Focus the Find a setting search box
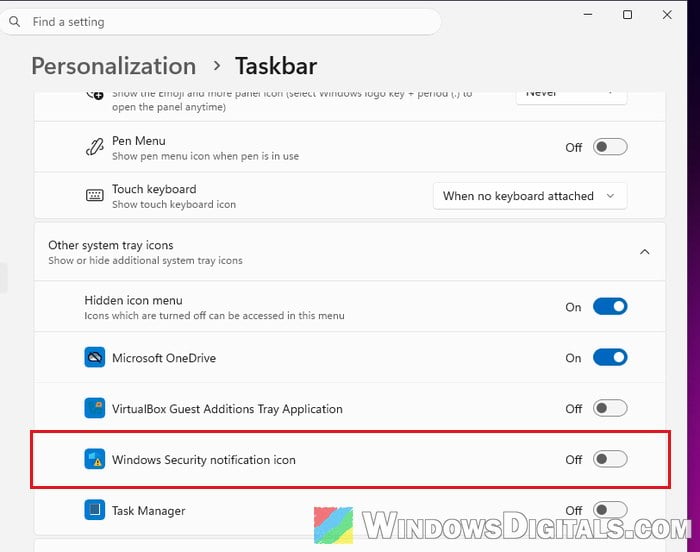The height and width of the screenshot is (552, 700). [221, 21]
